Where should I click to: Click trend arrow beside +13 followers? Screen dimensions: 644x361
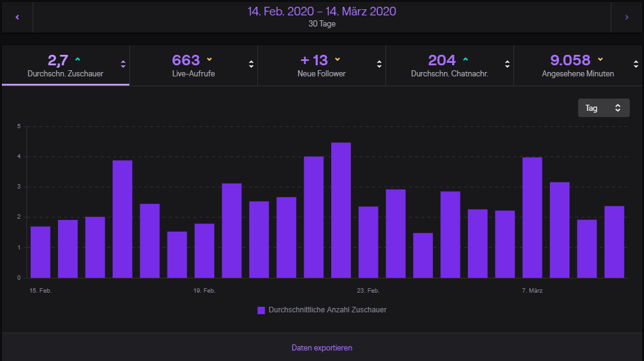(x=337, y=60)
